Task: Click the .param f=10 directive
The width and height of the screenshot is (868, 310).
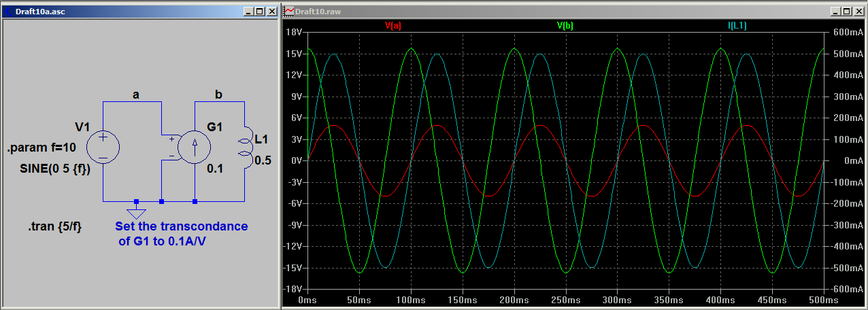Action: pos(41,148)
